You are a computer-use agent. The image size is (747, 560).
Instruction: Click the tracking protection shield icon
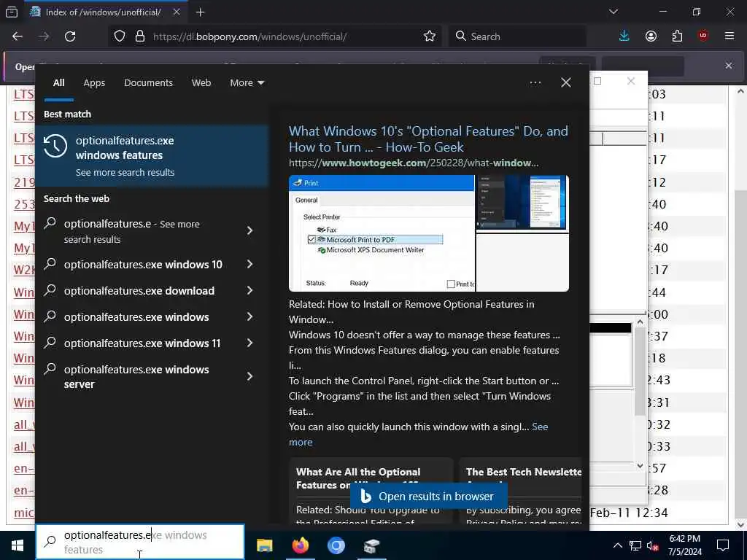pos(120,36)
